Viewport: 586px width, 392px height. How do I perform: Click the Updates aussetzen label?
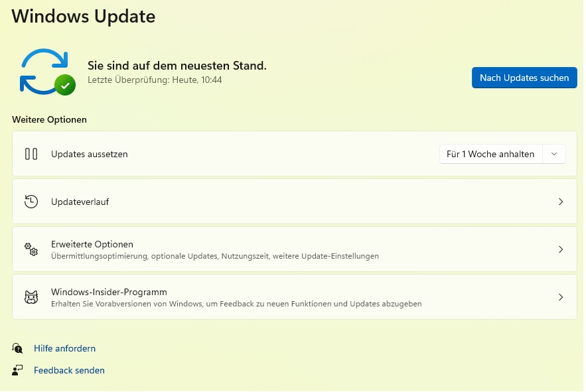(x=90, y=154)
